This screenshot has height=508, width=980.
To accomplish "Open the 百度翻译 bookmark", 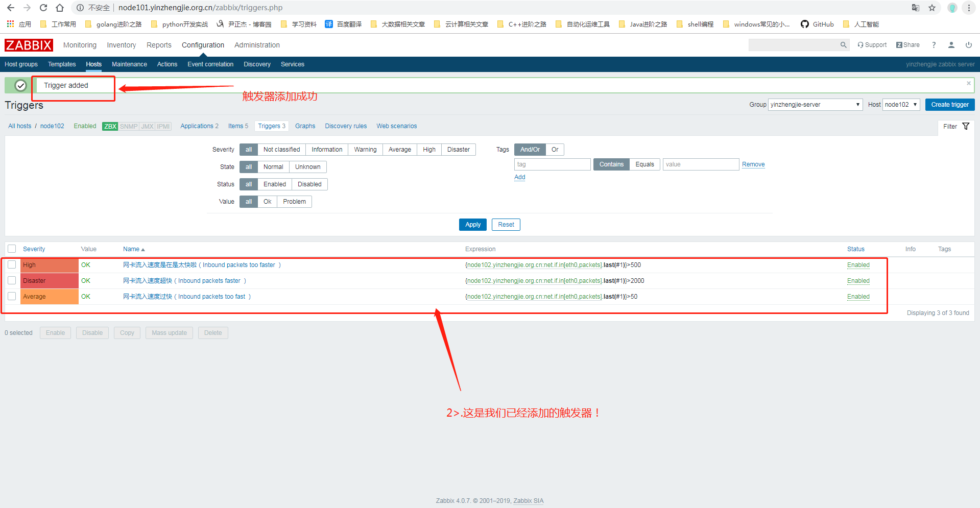I will 343,24.
